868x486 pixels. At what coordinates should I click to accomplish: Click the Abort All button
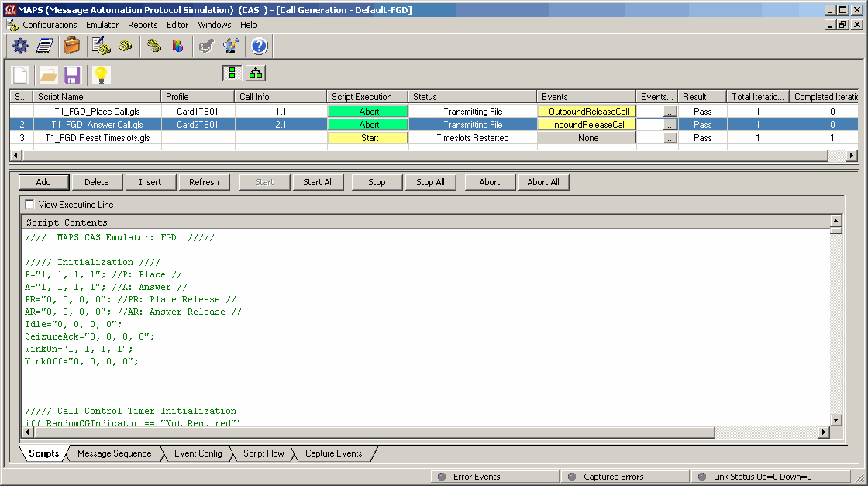pyautogui.click(x=543, y=182)
